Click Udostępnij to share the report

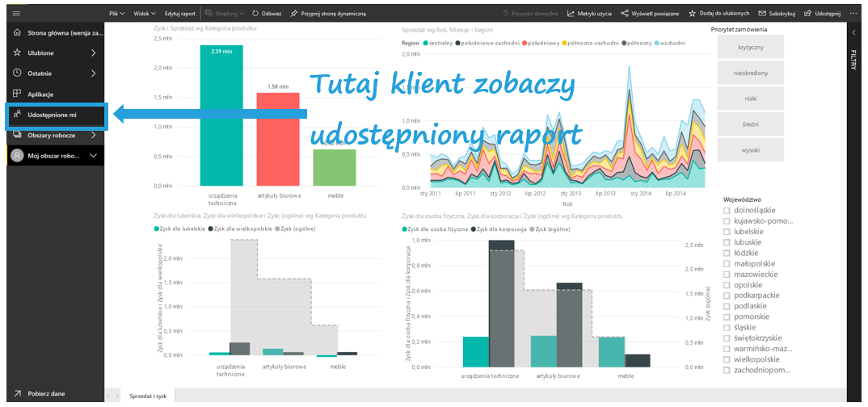tap(823, 14)
